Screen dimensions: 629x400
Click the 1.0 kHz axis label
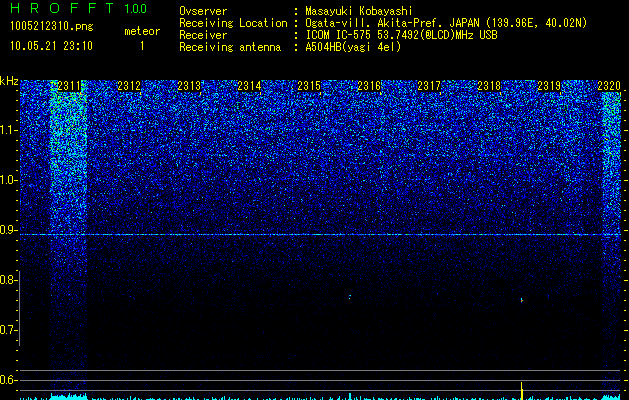tap(9, 180)
